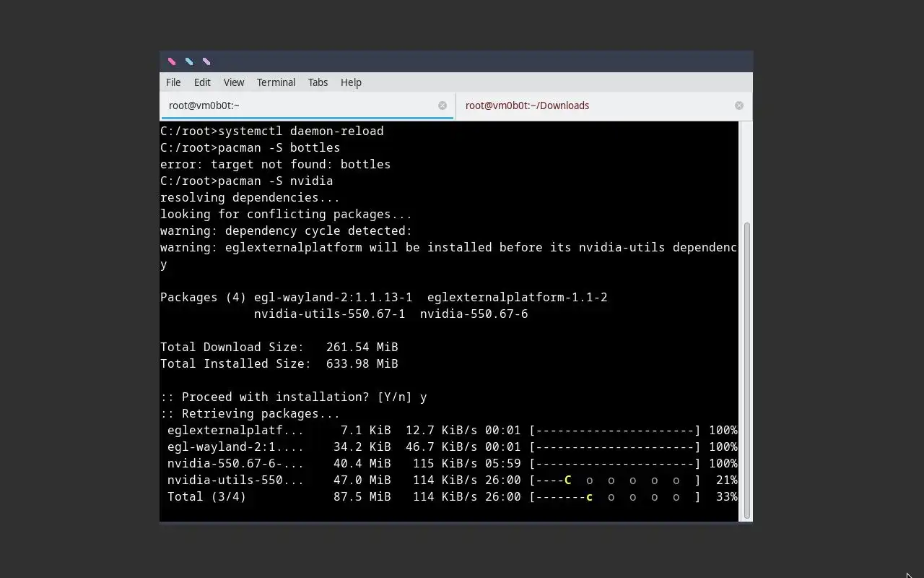Image resolution: width=924 pixels, height=578 pixels.
Task: Click the '87.5 MiB' total downloaded value
Action: (x=362, y=497)
